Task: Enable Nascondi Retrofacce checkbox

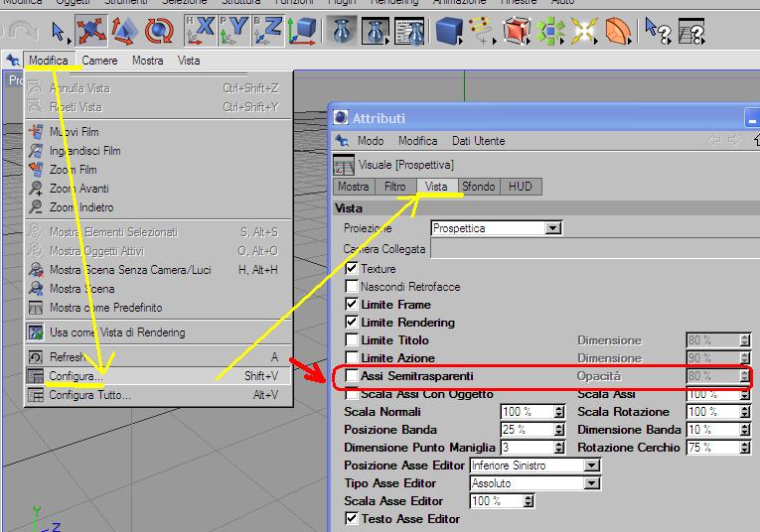Action: (352, 287)
